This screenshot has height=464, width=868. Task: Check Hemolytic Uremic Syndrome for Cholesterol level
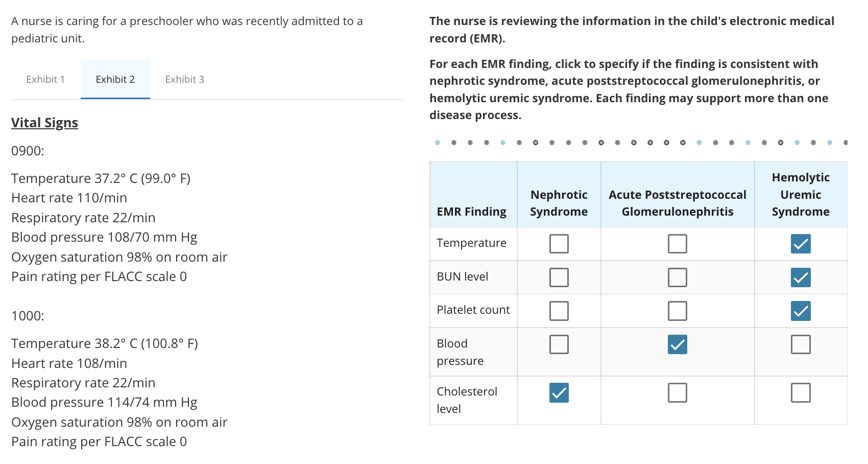[801, 392]
